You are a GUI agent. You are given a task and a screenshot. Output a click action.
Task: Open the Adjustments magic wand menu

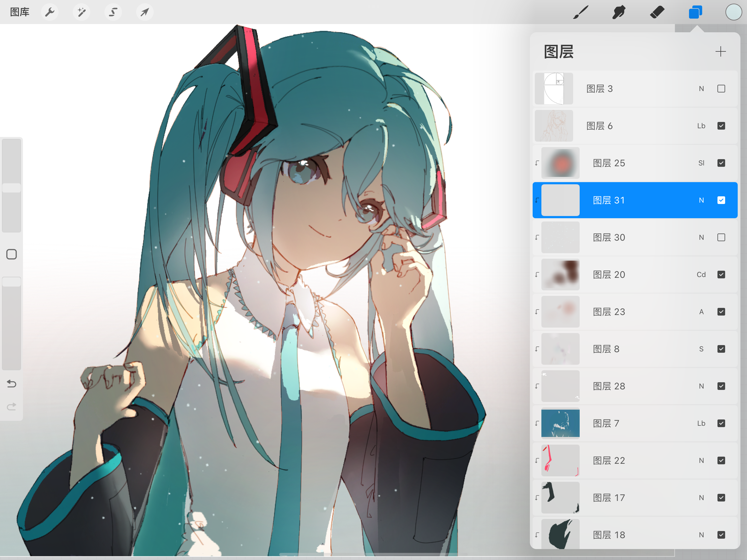(x=81, y=13)
